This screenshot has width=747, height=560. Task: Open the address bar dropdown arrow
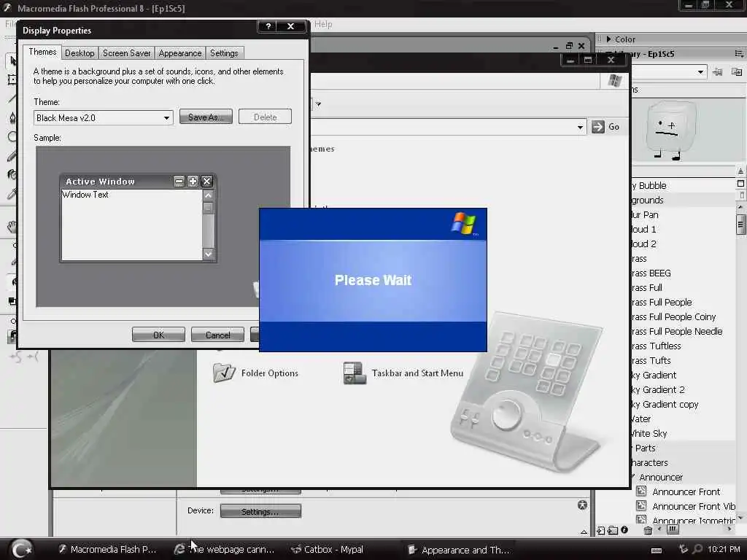[580, 127]
